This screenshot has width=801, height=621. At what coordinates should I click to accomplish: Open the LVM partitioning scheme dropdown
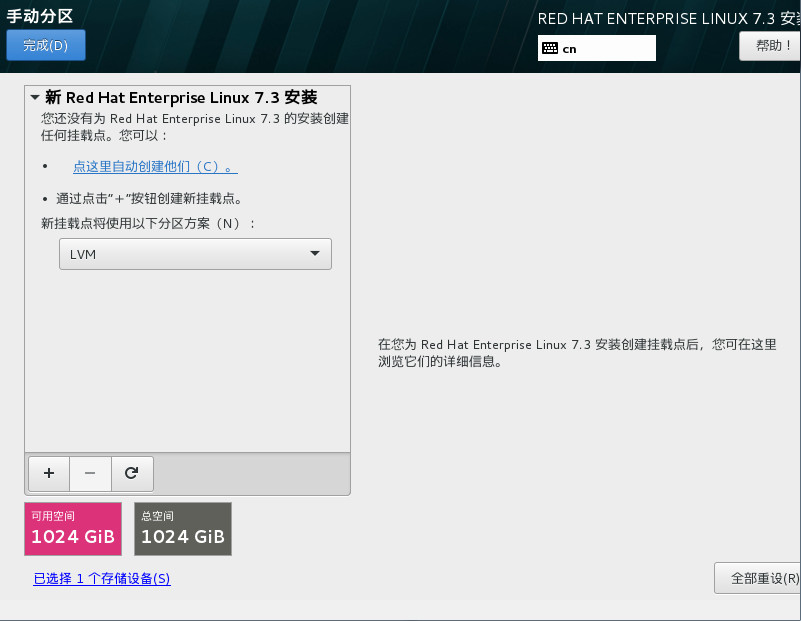click(x=195, y=254)
